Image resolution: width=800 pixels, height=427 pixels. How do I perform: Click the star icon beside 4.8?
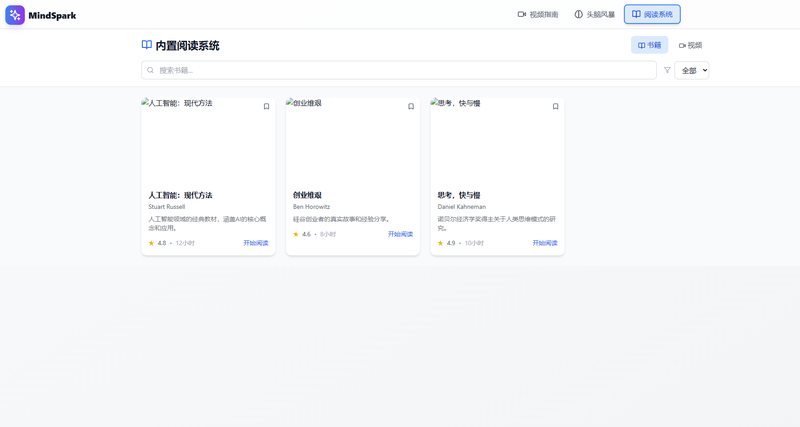click(x=151, y=243)
